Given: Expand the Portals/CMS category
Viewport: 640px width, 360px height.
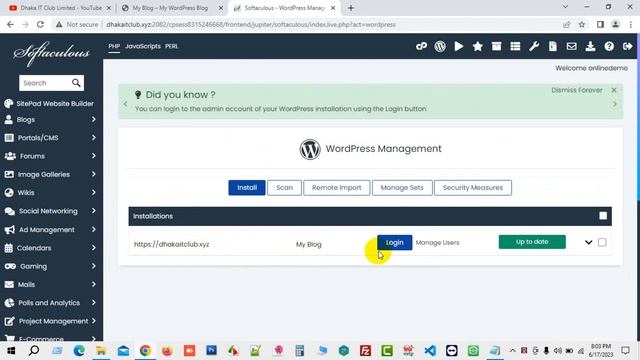Looking at the screenshot, I should pyautogui.click(x=93, y=138).
